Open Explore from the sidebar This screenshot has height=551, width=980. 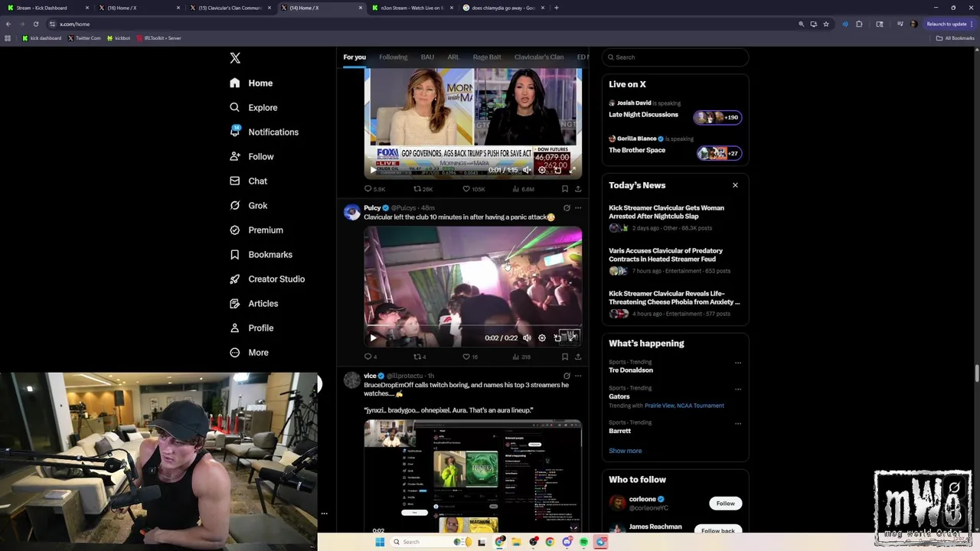(253, 108)
